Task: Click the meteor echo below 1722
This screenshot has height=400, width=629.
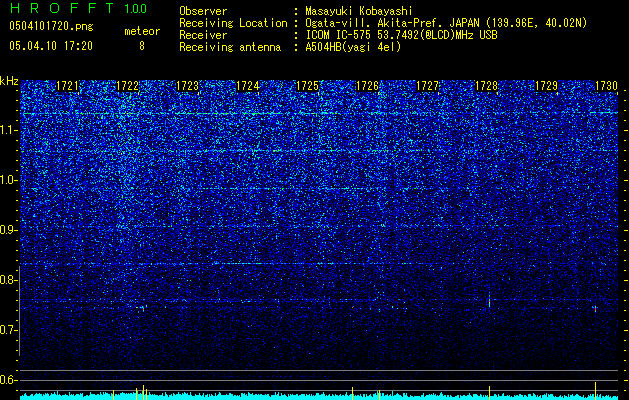Action: pos(143,308)
